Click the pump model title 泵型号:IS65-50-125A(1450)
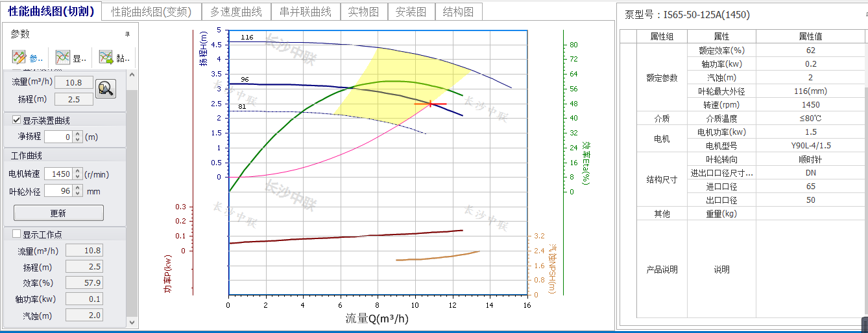This screenshot has height=333, width=868. tap(687, 15)
